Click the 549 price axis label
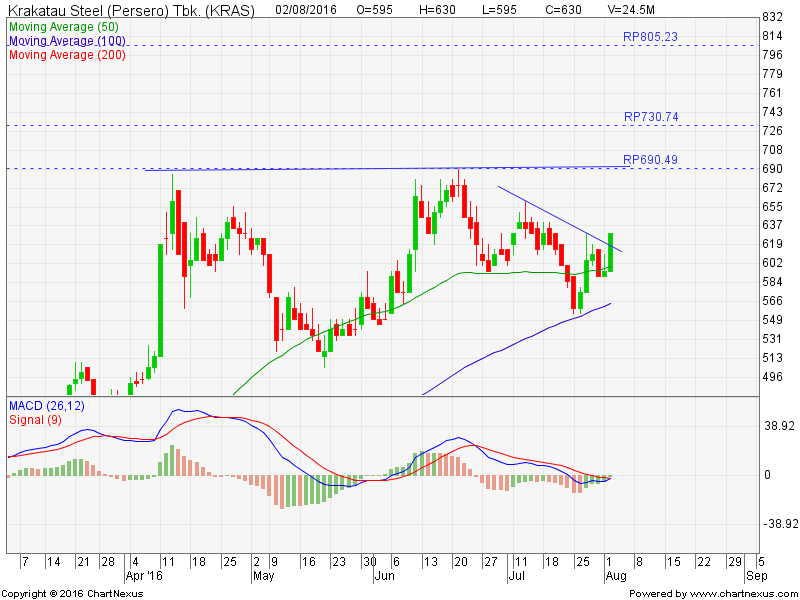The height and width of the screenshot is (600, 800). tap(772, 320)
